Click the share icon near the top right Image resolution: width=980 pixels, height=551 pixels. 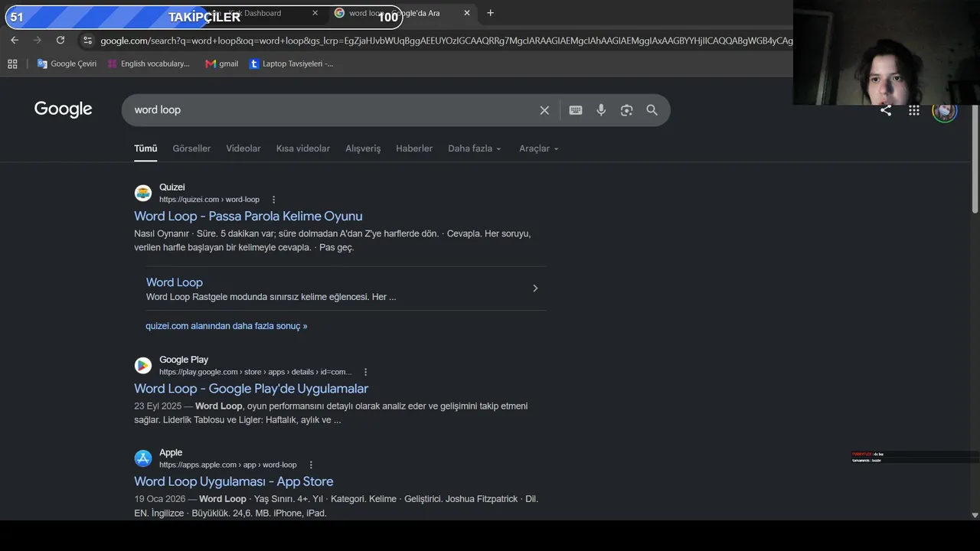[886, 110]
